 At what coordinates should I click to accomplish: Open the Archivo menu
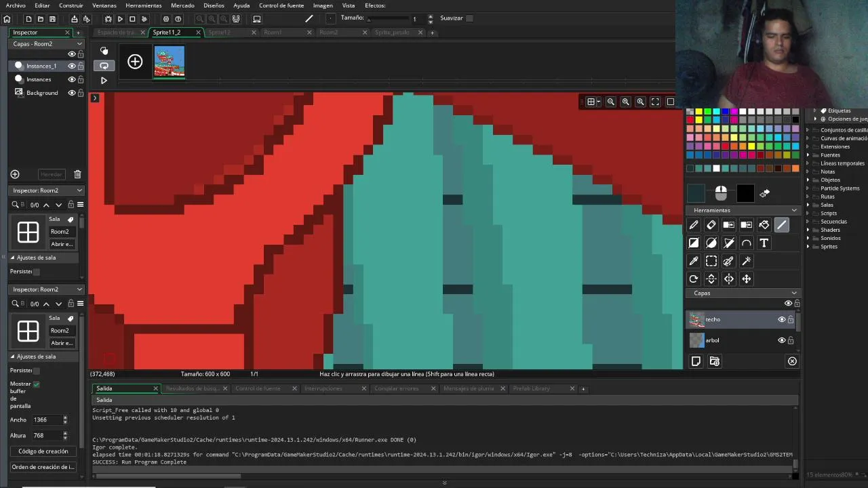click(x=16, y=5)
